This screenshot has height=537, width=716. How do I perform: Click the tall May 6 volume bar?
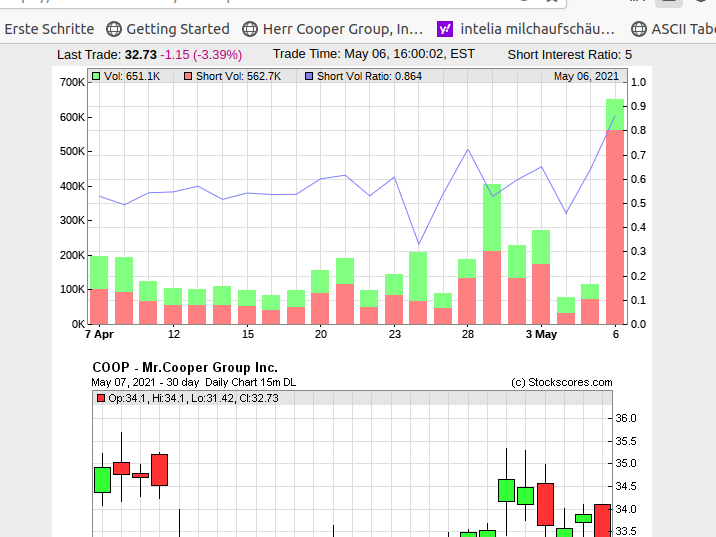[615, 211]
